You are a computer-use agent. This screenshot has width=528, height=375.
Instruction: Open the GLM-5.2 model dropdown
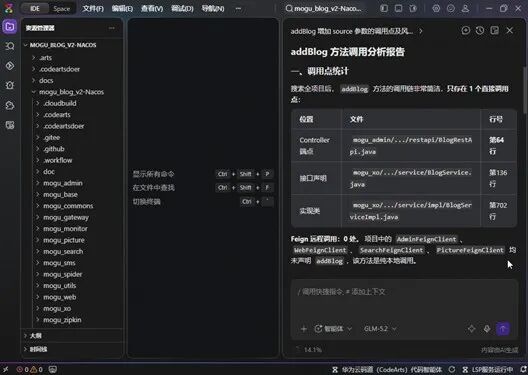380,329
